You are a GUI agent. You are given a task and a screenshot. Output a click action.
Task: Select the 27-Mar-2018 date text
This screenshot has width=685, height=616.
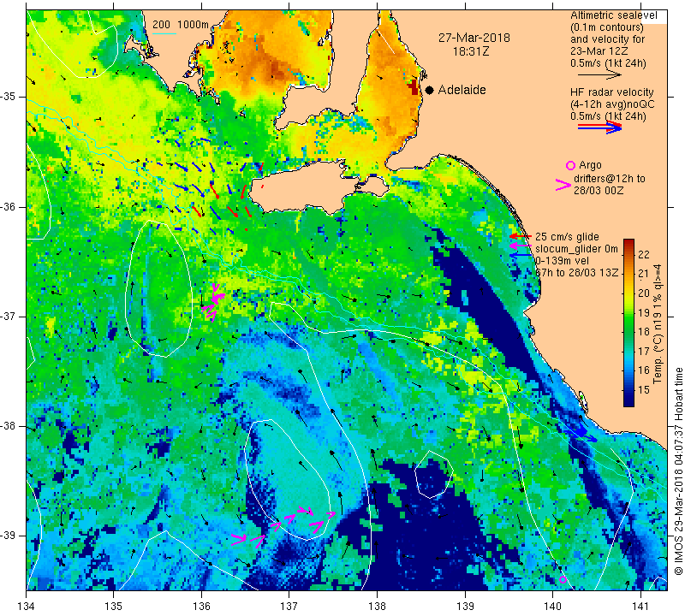point(474,38)
